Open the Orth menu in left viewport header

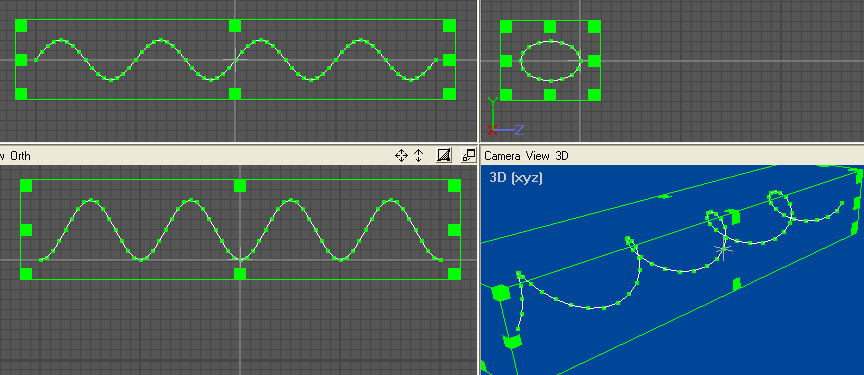[x=21, y=156]
